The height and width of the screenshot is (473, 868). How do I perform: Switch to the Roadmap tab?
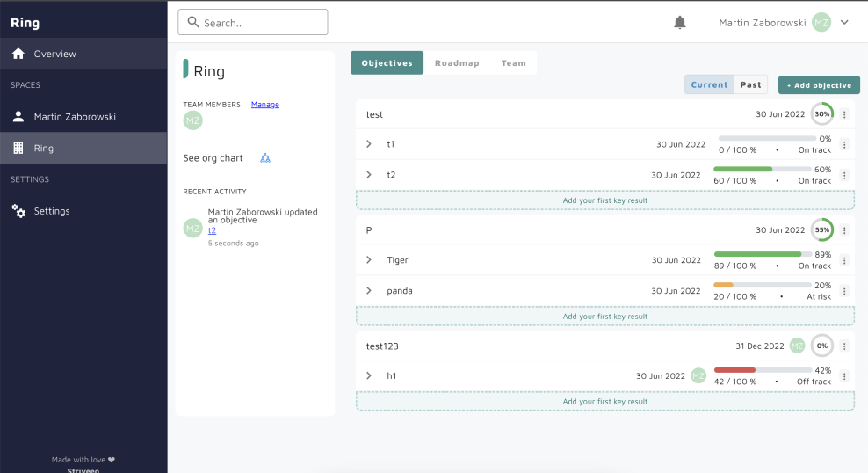coord(457,63)
